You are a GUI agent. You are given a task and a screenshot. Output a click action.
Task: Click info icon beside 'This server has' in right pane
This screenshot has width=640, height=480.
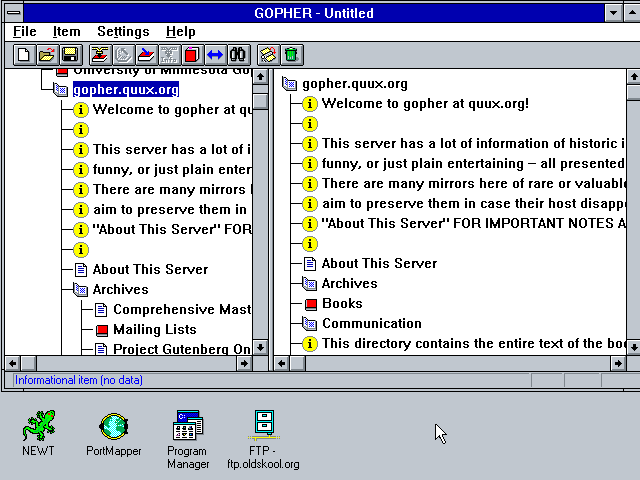click(310, 144)
